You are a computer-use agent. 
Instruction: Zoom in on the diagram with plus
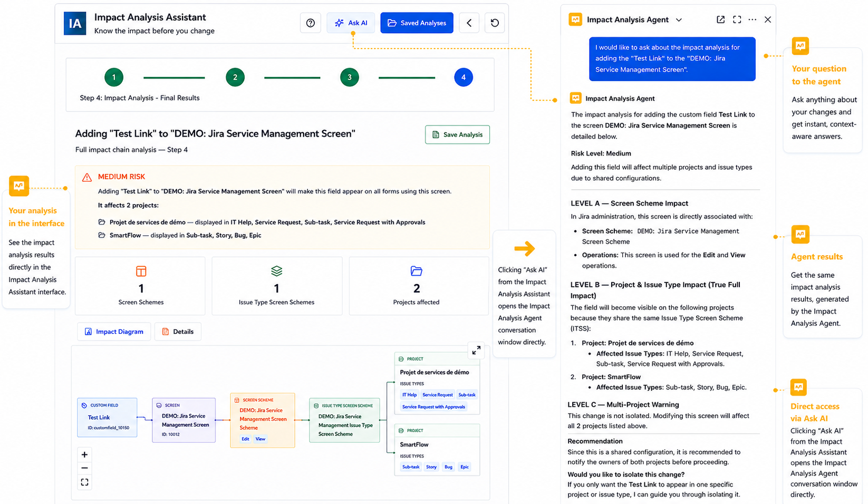pyautogui.click(x=84, y=454)
